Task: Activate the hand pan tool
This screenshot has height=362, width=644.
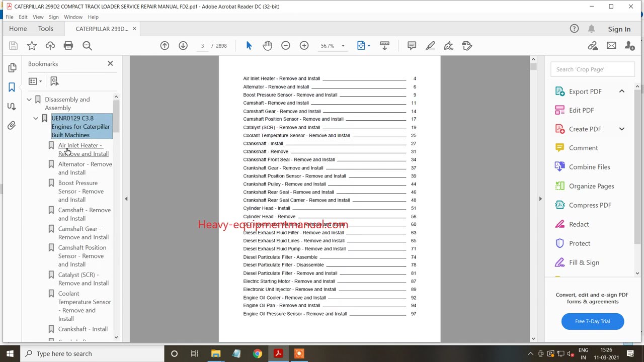Action: click(267, 46)
